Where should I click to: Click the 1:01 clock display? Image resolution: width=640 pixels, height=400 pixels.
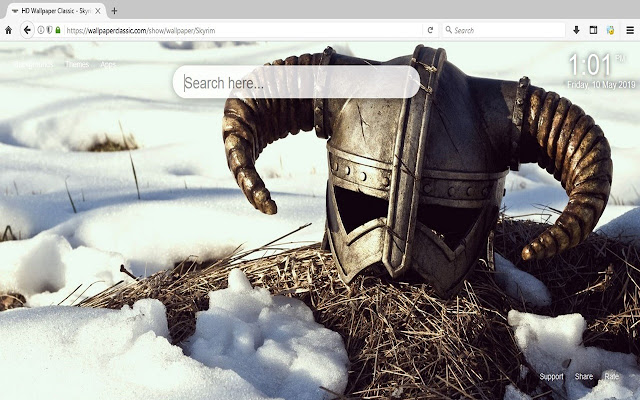(590, 65)
